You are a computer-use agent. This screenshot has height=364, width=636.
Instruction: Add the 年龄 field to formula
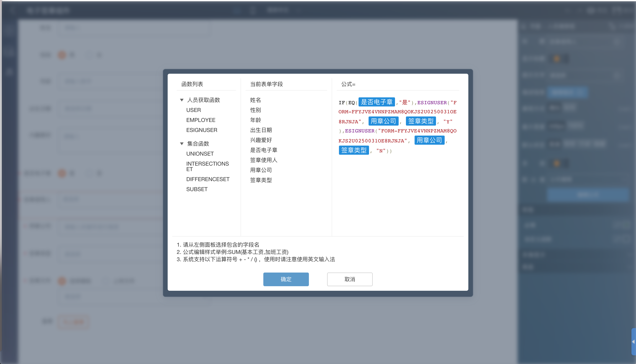(x=255, y=120)
